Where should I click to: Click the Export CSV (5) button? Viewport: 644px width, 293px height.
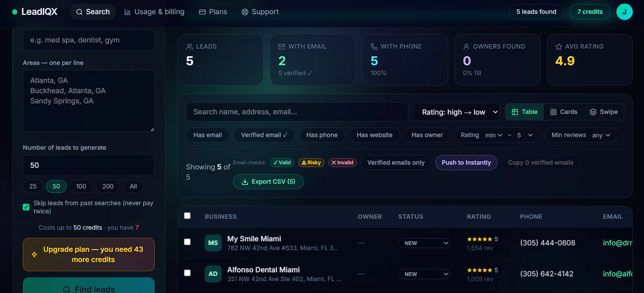click(x=268, y=182)
